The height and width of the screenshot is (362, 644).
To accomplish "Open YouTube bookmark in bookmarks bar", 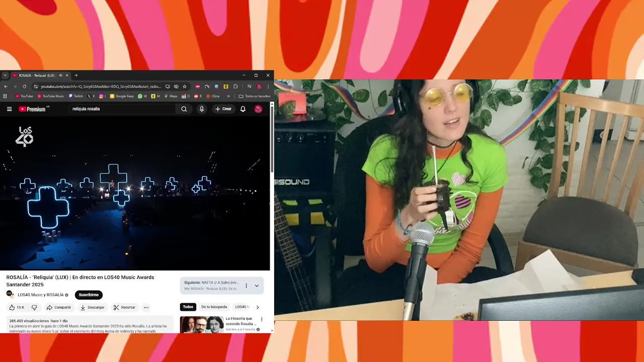I will pos(24,96).
